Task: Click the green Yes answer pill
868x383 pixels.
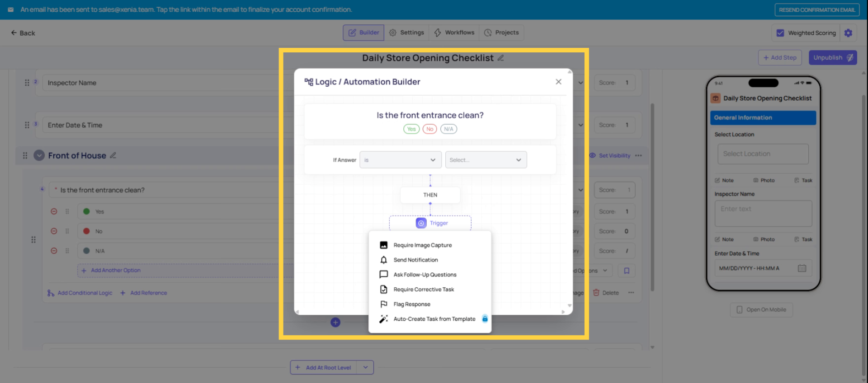Action: pyautogui.click(x=411, y=129)
